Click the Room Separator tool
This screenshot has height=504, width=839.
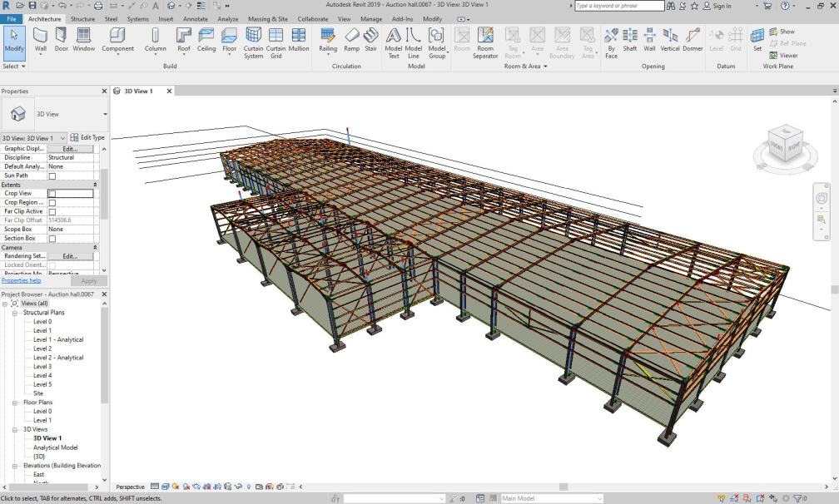tap(485, 42)
